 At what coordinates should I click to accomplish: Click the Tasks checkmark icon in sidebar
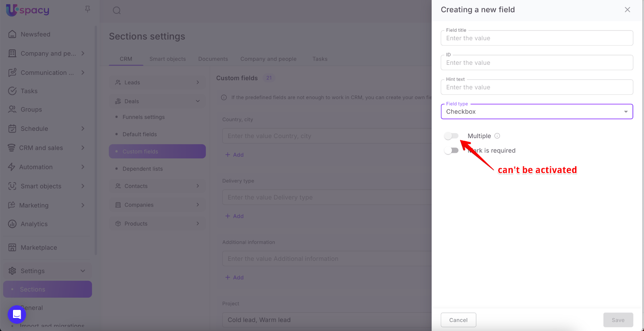point(12,91)
